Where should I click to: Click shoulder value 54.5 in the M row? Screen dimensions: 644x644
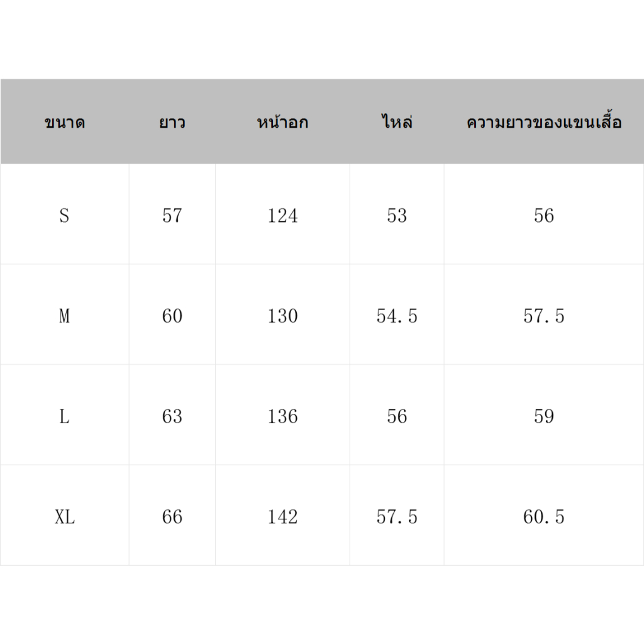[x=397, y=316]
